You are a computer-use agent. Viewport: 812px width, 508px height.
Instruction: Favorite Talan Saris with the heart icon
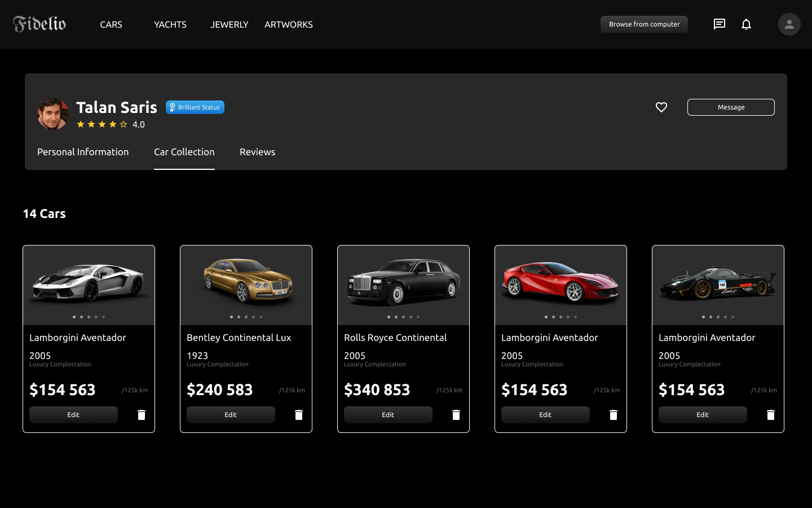(661, 107)
